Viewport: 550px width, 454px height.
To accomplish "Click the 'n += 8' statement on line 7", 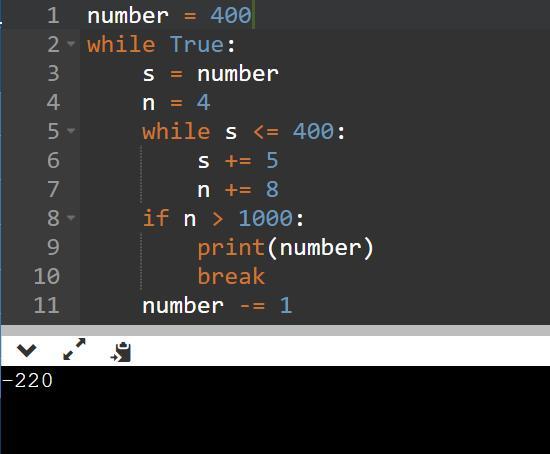I will 238,189.
